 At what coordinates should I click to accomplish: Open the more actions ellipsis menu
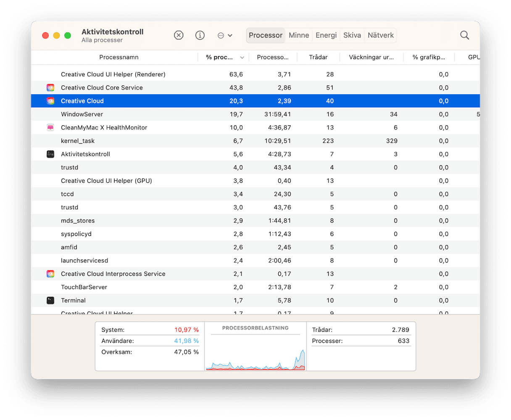[225, 35]
